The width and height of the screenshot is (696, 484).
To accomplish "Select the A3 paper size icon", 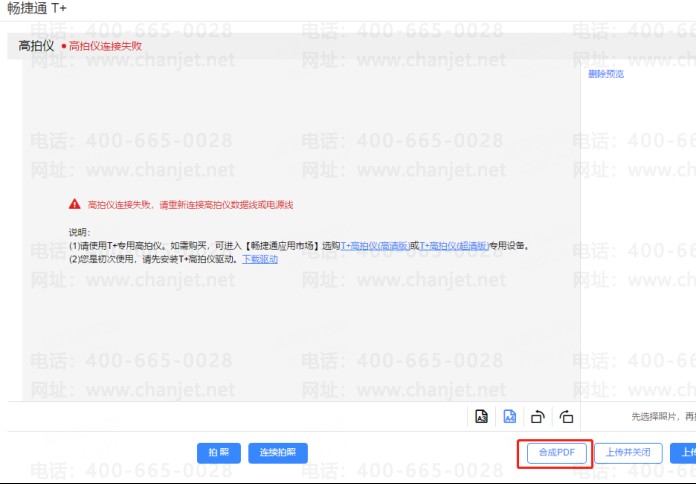I will coord(481,417).
